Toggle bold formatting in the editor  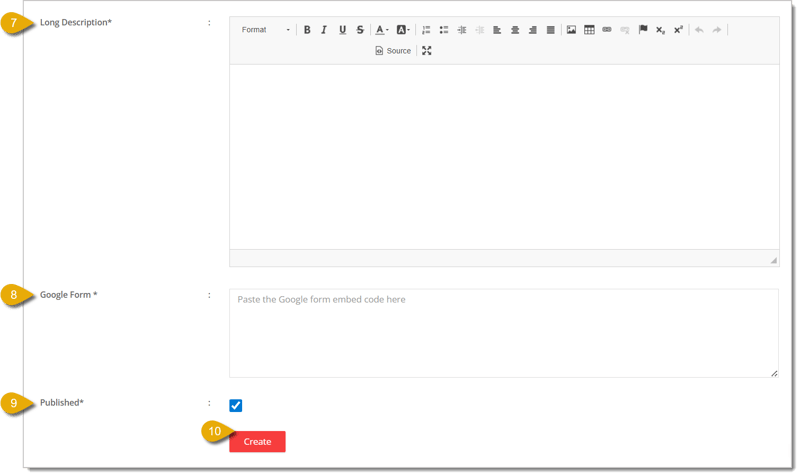(307, 30)
